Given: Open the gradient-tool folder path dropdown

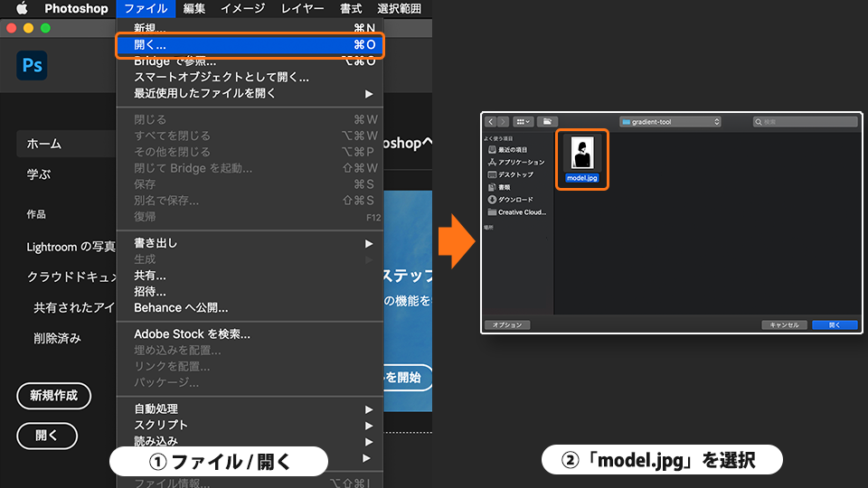Looking at the screenshot, I should click(x=670, y=122).
